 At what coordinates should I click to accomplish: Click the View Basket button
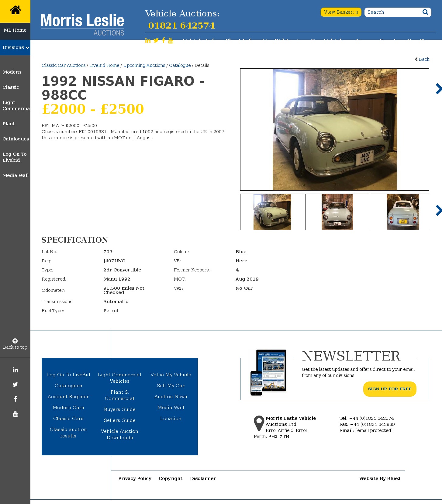pyautogui.click(x=341, y=12)
